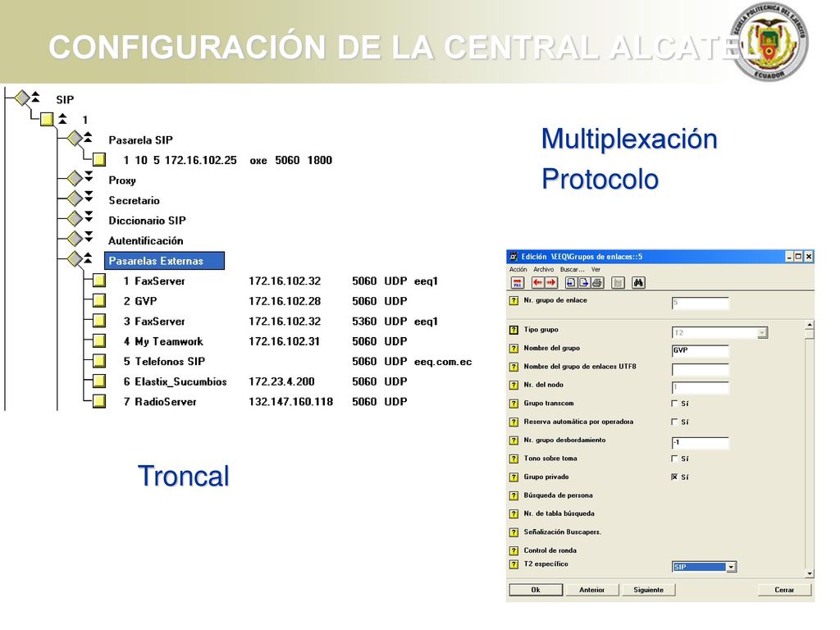Open the Buscar... menu
840x630 pixels.
click(x=572, y=269)
